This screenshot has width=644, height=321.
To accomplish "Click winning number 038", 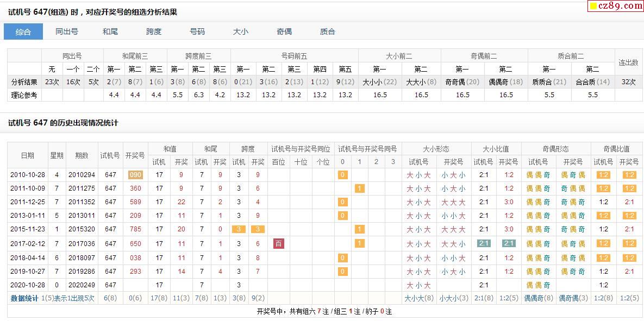I will (x=135, y=258).
